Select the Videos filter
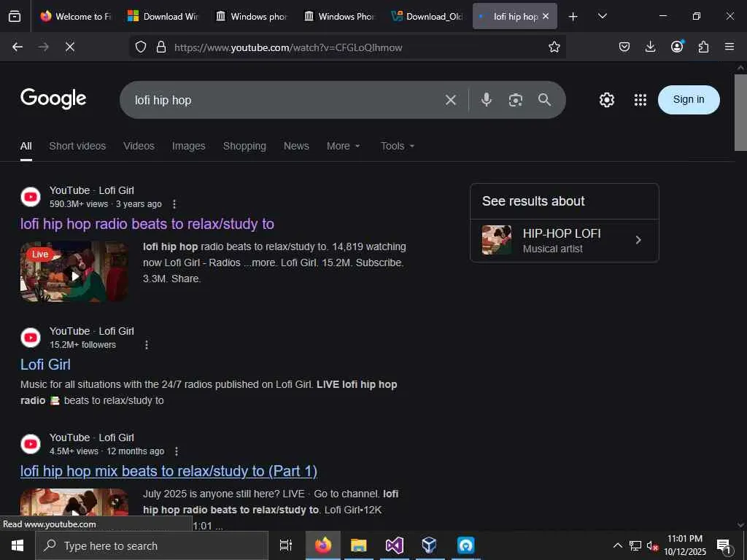Screen dimensions: 747x560 pos(139,146)
